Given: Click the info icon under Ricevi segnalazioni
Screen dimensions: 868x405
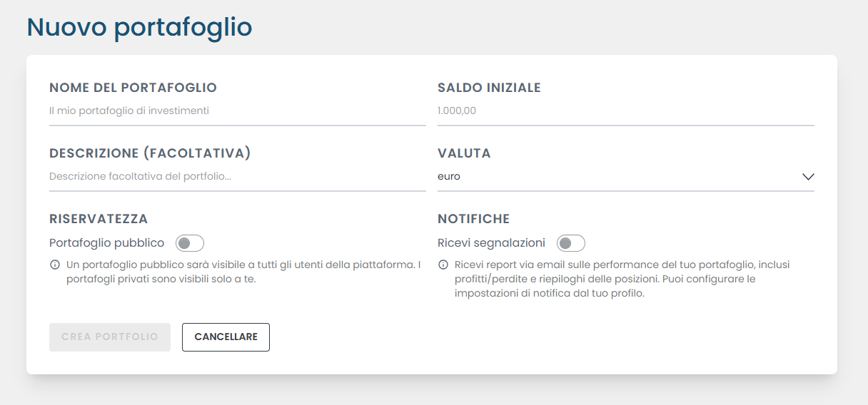Looking at the screenshot, I should coord(443,265).
